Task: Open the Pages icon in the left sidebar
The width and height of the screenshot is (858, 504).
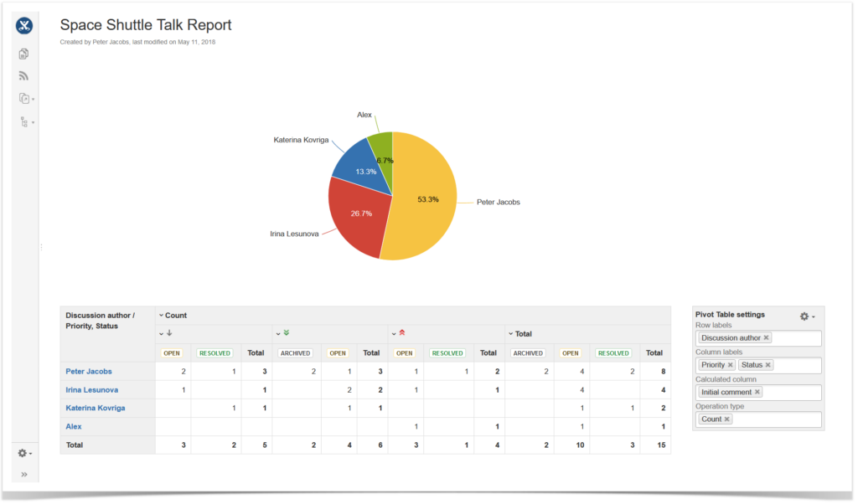Action: coord(23,53)
